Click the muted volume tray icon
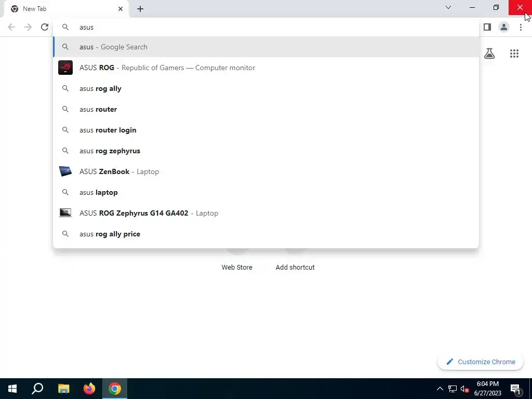Screen dimensions: 532x399 pos(465,389)
